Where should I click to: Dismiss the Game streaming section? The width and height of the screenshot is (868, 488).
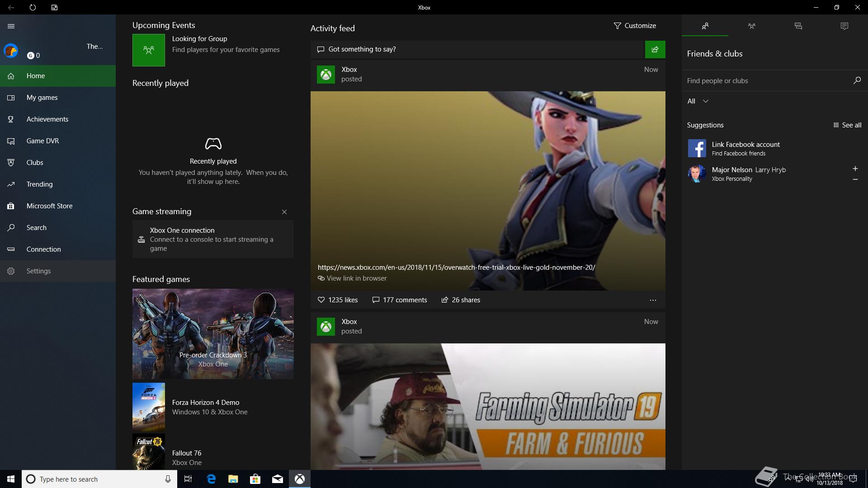[x=284, y=212]
